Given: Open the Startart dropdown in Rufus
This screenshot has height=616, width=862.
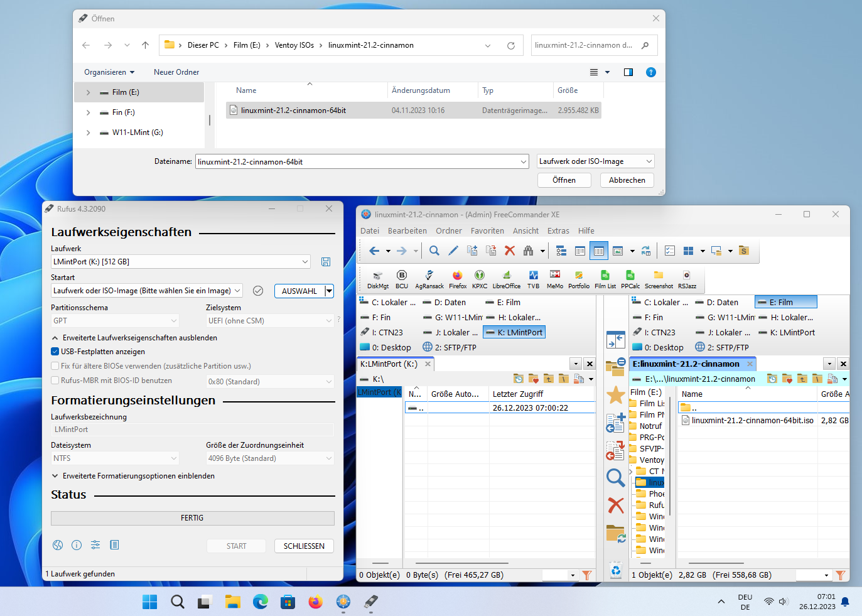Looking at the screenshot, I should coord(147,291).
